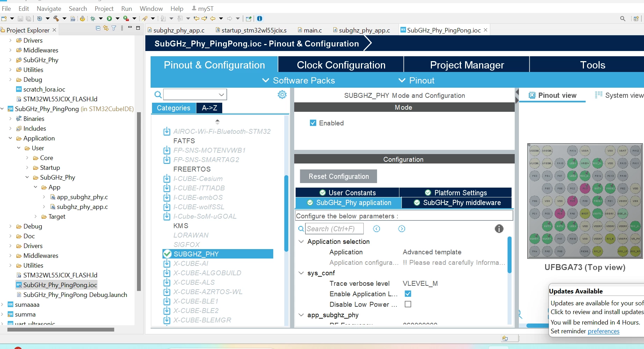Expand the Target folder in tree
644x349 pixels.
[x=36, y=217]
